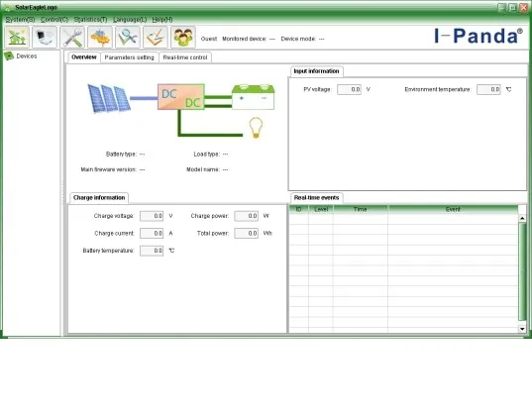
Task: Switch to the Real-time control tab
Action: [x=185, y=57]
